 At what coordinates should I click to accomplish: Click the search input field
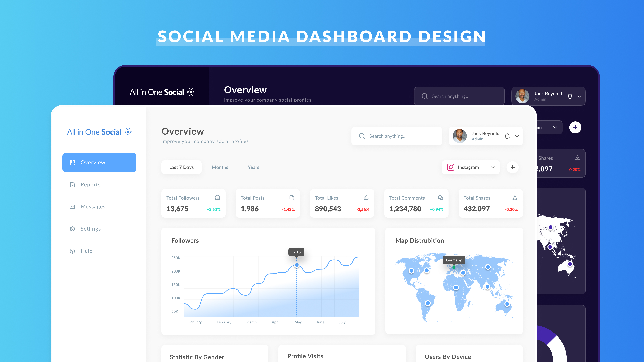(x=397, y=136)
